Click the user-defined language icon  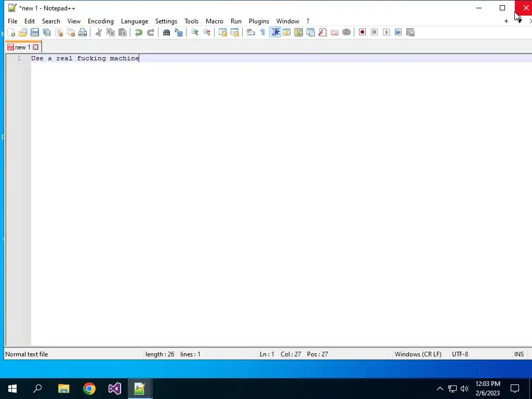(x=287, y=32)
